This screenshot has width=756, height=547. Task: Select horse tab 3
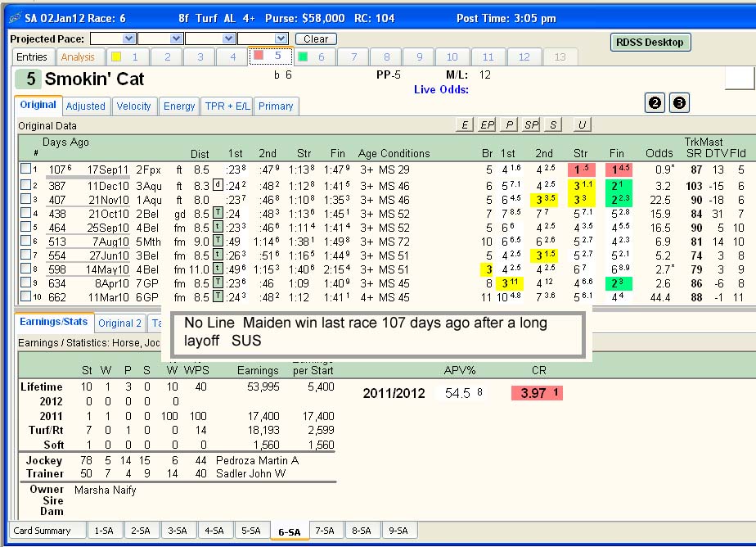point(200,57)
